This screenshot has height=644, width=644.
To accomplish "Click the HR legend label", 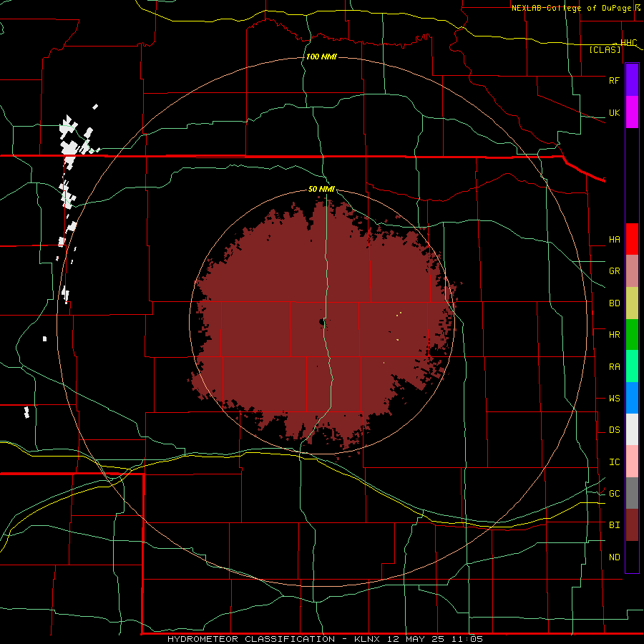I will 614,335.
